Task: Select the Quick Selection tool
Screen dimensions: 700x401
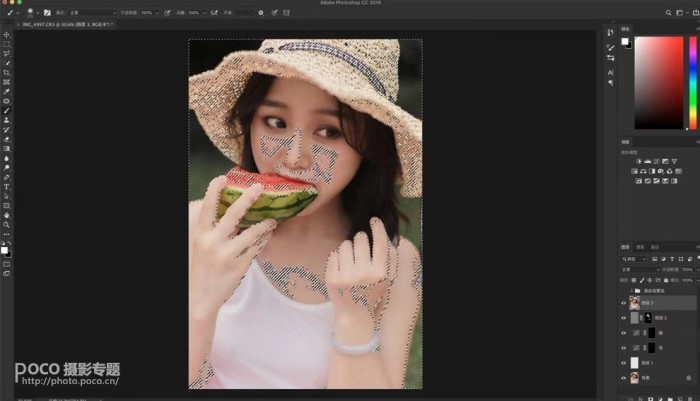Action: 6,63
